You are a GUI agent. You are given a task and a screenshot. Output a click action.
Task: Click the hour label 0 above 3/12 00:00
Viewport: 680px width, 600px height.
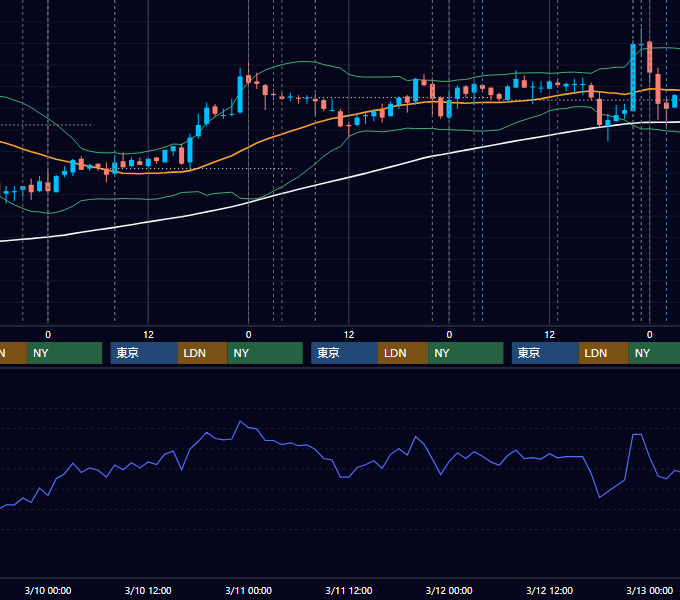click(x=449, y=335)
